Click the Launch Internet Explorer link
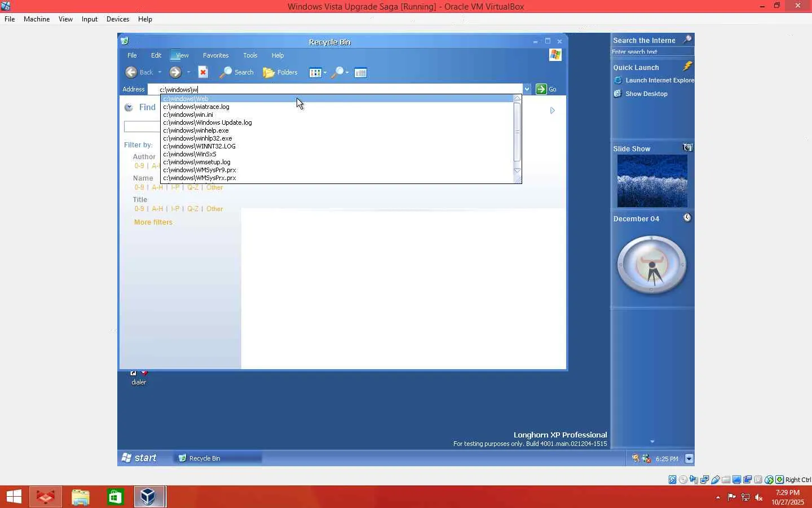Viewport: 812px width, 508px height. click(x=660, y=80)
